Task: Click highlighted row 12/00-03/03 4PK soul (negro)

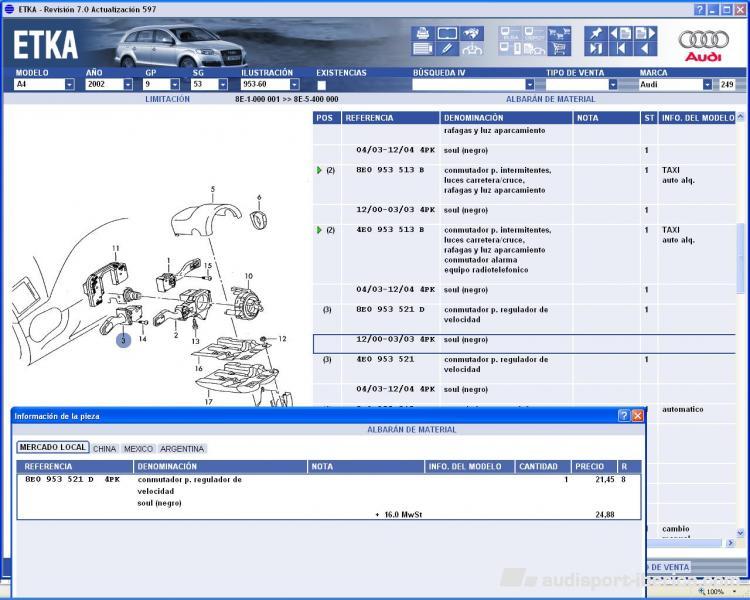Action: (x=524, y=344)
